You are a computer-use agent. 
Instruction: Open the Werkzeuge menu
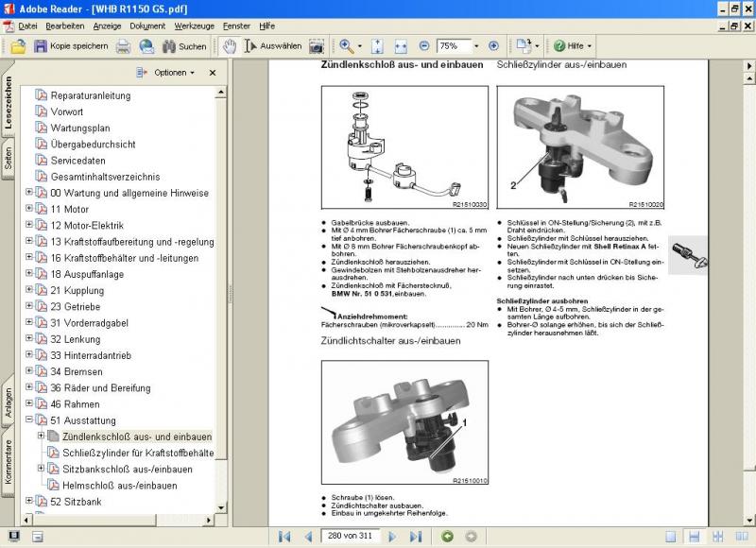coord(195,26)
